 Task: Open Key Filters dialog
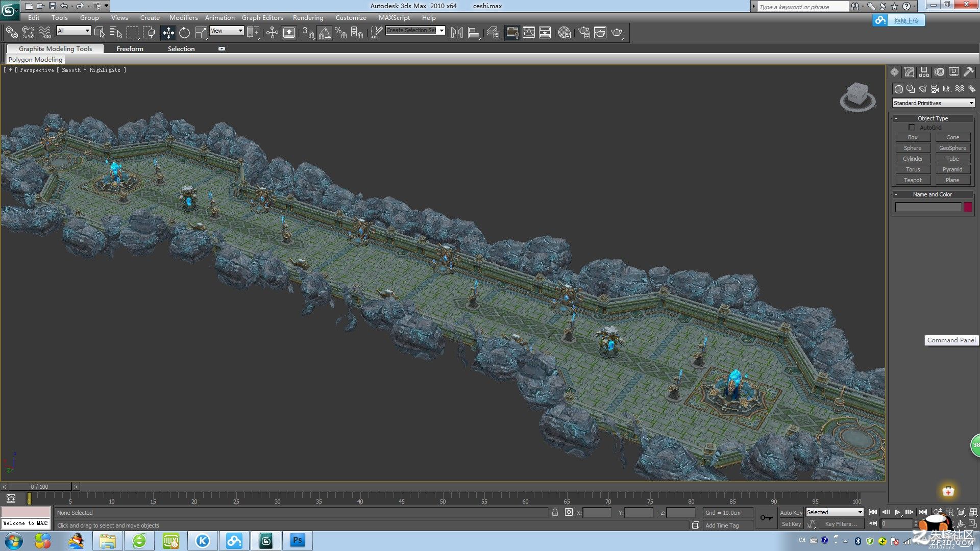pyautogui.click(x=841, y=524)
